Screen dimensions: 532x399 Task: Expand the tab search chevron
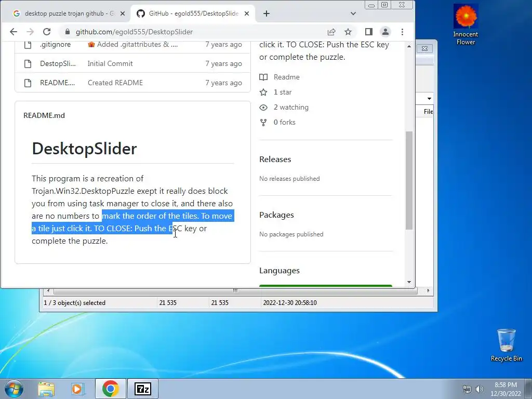353,14
